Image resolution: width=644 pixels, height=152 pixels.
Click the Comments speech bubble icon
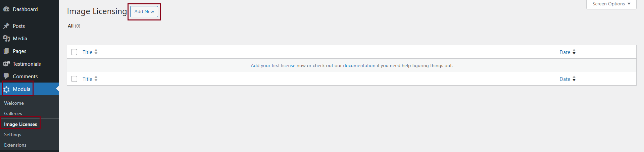point(6,77)
